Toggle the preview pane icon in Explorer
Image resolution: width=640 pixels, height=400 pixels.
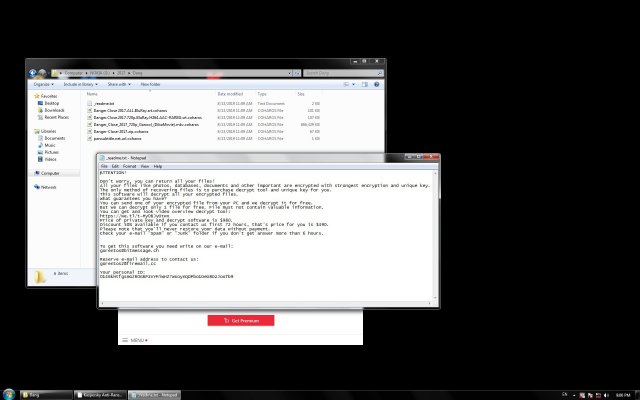point(365,84)
